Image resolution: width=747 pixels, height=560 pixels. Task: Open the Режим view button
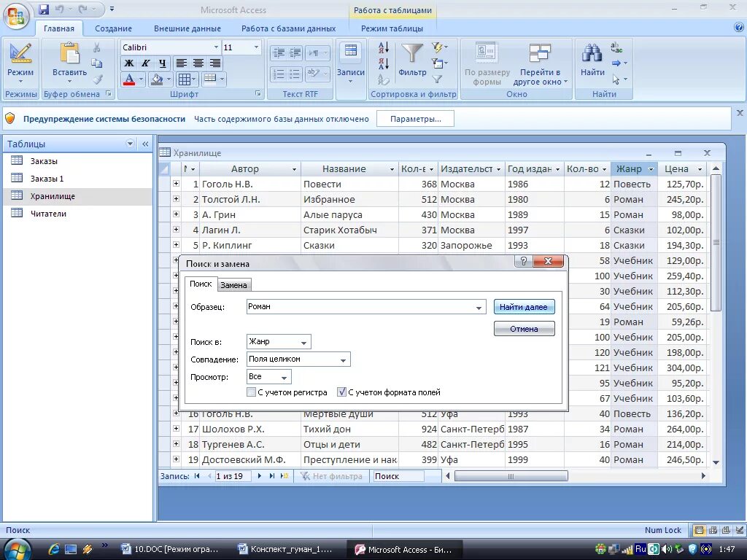pyautogui.click(x=20, y=63)
